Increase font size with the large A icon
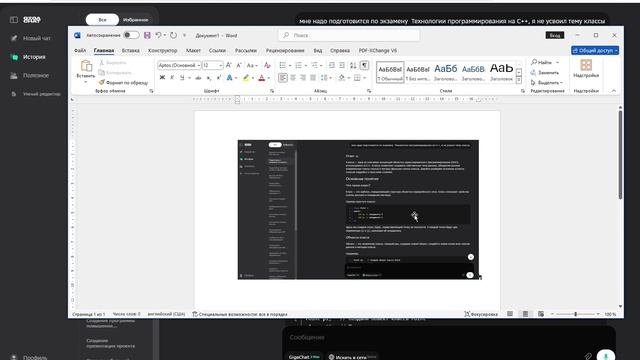The width and height of the screenshot is (640, 360). pyautogui.click(x=229, y=65)
